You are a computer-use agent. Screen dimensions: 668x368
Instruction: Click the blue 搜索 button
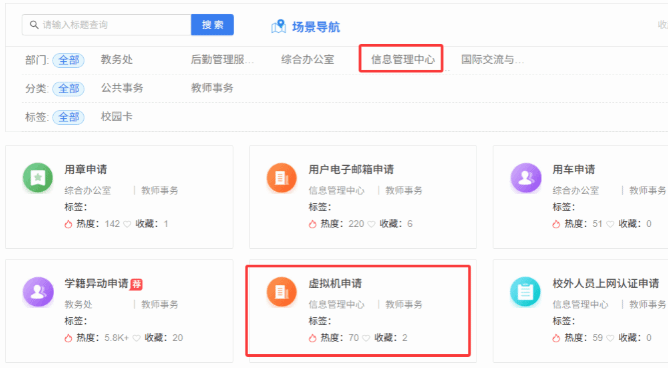point(212,25)
